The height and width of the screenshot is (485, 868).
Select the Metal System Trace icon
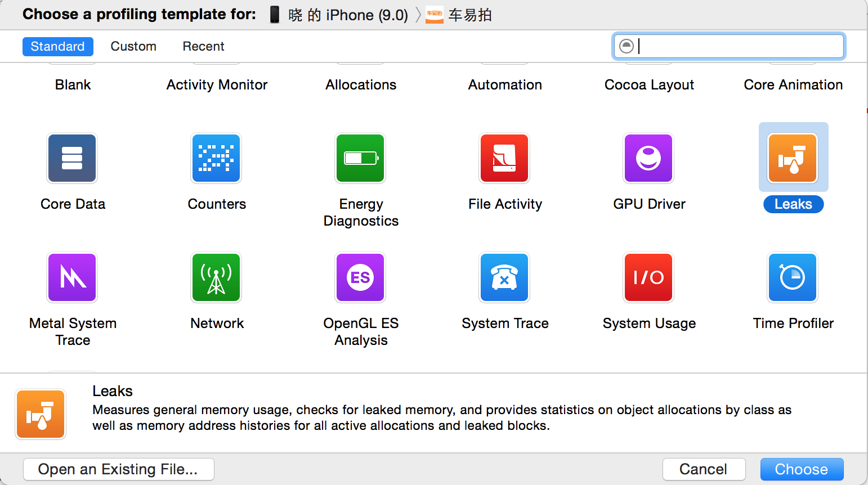coord(72,277)
